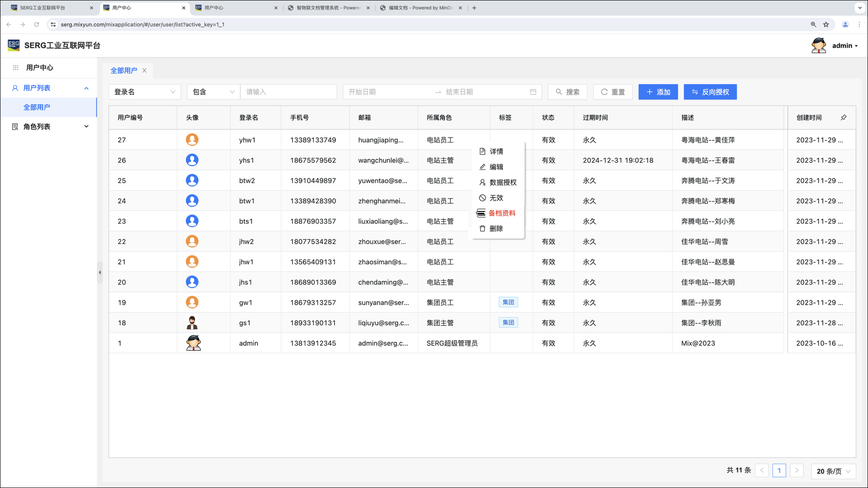Select 数据授权 from the context menu
This screenshot has height=488, width=868.
coord(502,183)
